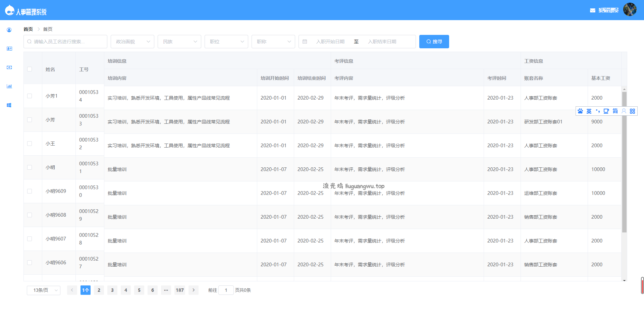The image size is (644, 325).
Task: Click the Baidu paw icon in IME bar
Action: 580,111
